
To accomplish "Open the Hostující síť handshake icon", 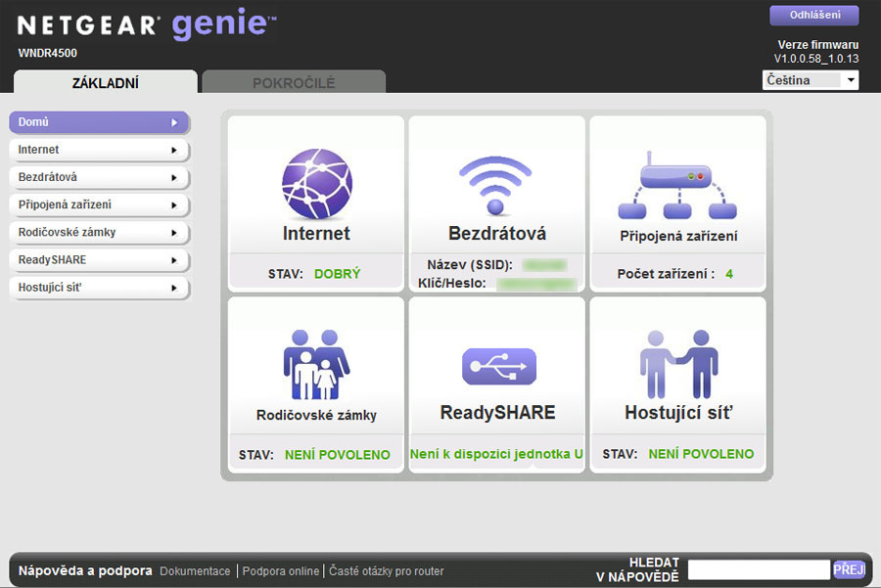I will pyautogui.click(x=678, y=364).
